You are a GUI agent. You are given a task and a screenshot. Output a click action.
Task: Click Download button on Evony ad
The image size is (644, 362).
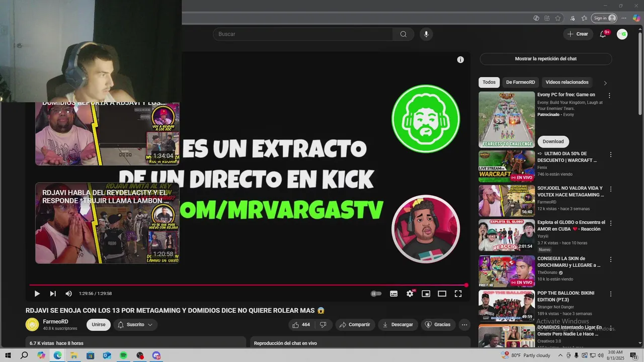553,141
